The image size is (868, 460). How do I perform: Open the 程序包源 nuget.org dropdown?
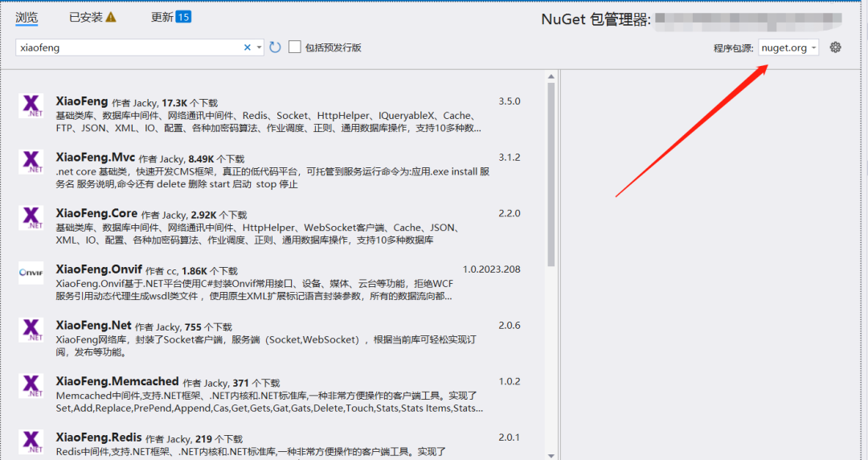tap(788, 47)
